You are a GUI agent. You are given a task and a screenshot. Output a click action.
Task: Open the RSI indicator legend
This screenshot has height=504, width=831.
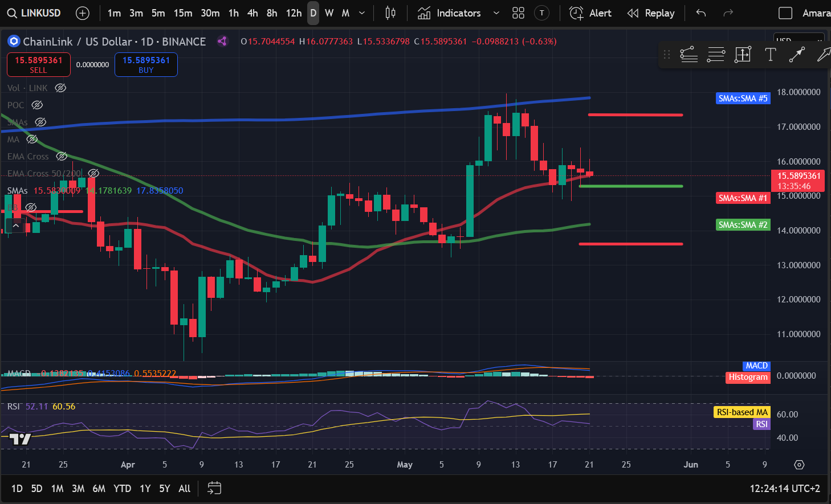coord(14,407)
